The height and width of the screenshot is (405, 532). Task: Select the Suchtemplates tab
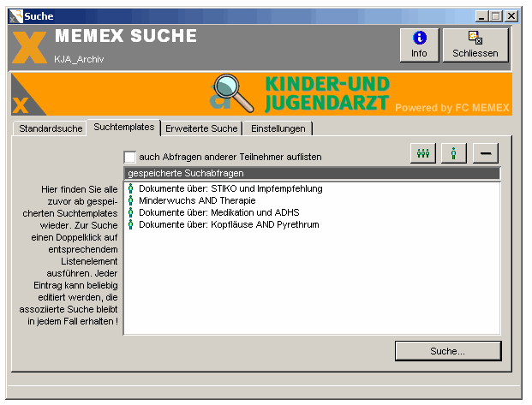(124, 127)
